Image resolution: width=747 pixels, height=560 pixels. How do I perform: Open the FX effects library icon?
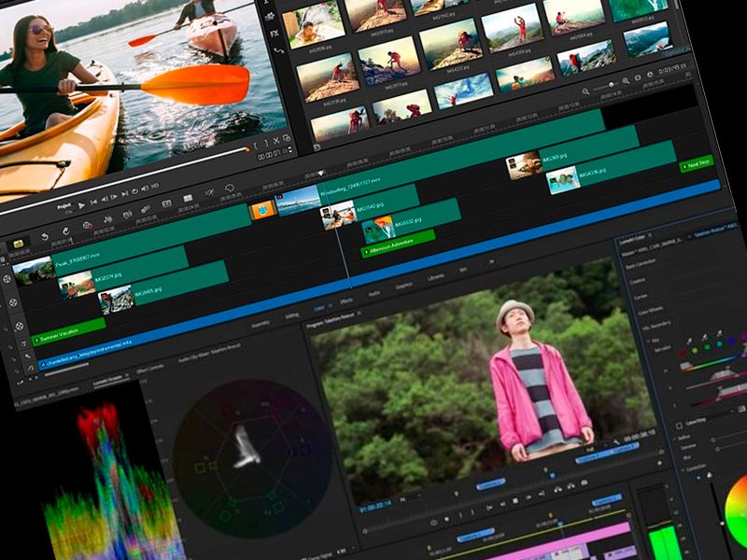(x=275, y=34)
